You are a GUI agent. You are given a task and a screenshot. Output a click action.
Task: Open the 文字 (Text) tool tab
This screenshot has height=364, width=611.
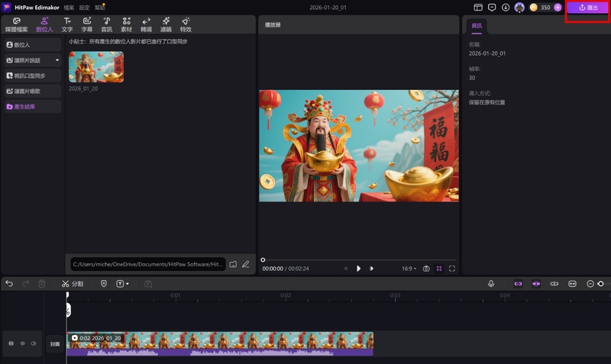pos(67,24)
